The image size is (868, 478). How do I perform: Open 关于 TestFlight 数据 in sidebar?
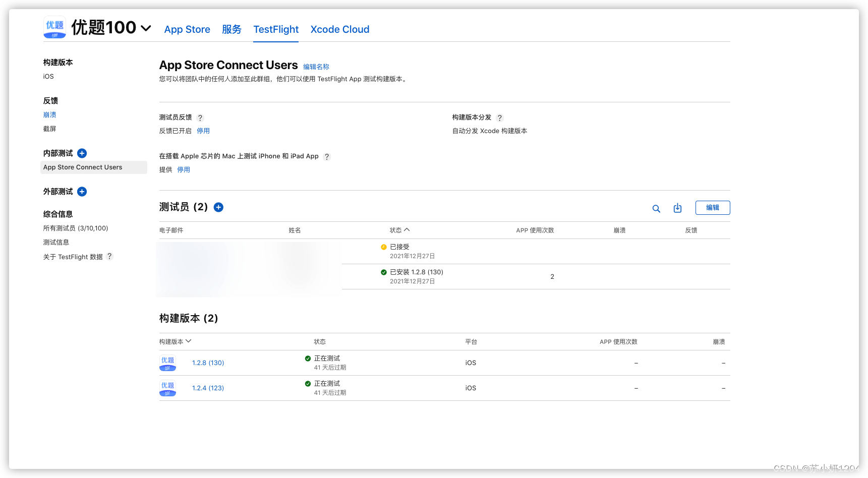73,257
